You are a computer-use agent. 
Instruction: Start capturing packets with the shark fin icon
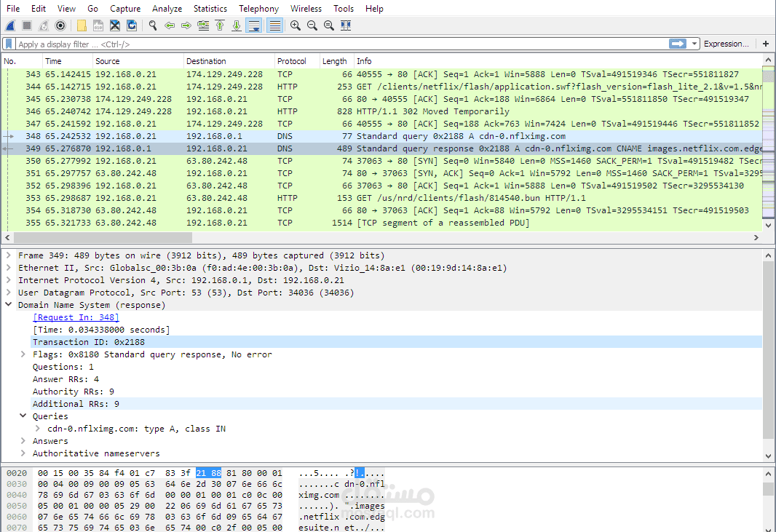(x=10, y=25)
